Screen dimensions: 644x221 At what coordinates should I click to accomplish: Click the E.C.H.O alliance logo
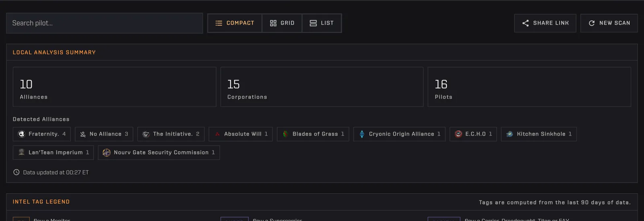pyautogui.click(x=458, y=134)
